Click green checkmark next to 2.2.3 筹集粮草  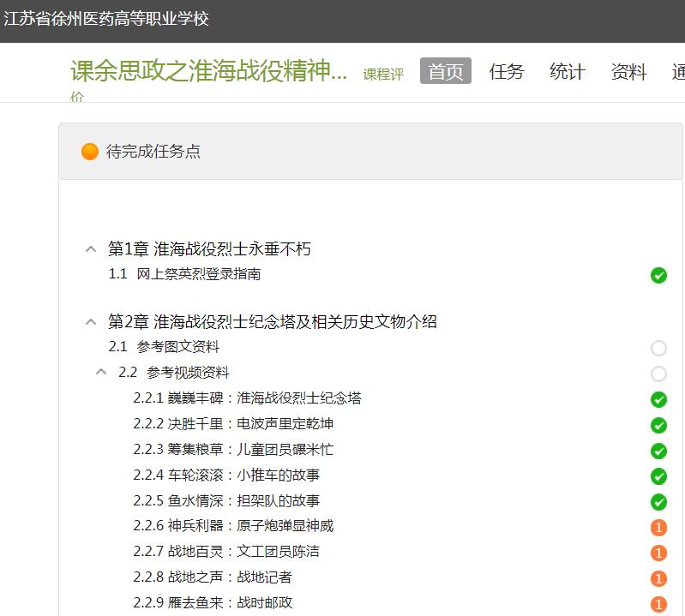coord(658,451)
